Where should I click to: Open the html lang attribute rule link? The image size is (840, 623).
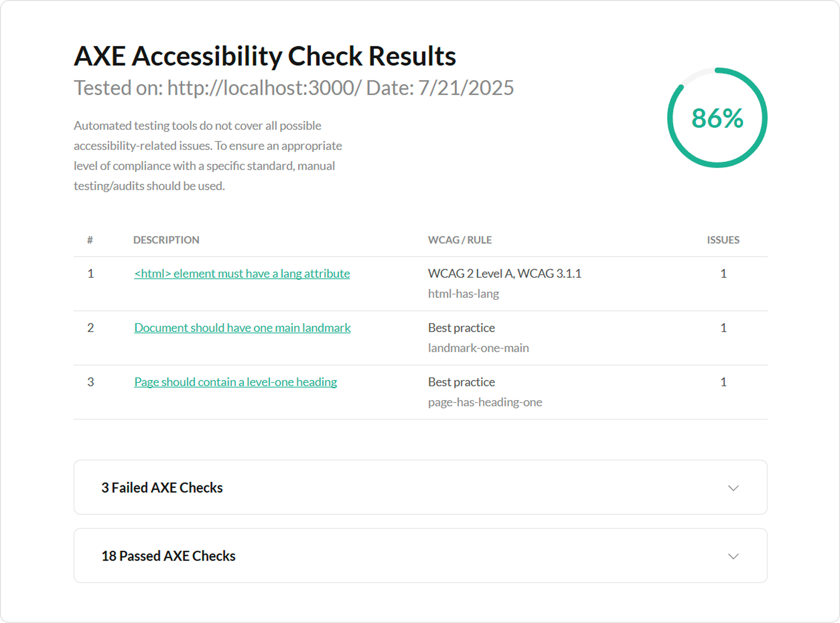(x=242, y=273)
